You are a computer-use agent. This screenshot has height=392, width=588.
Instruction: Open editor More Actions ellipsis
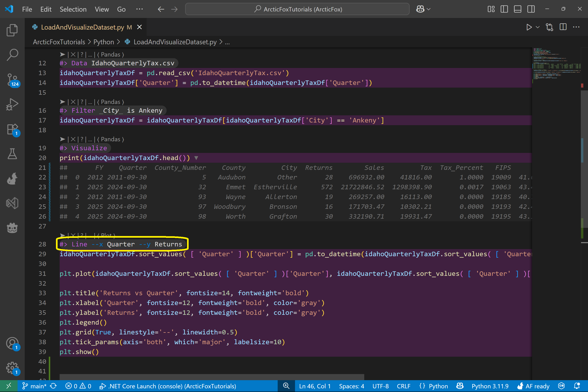coord(576,27)
